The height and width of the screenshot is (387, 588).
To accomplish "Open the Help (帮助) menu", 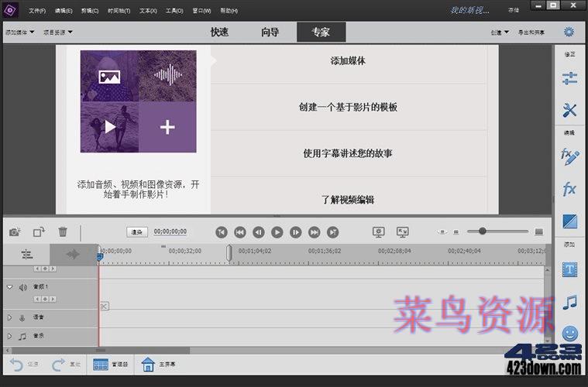I will (229, 11).
